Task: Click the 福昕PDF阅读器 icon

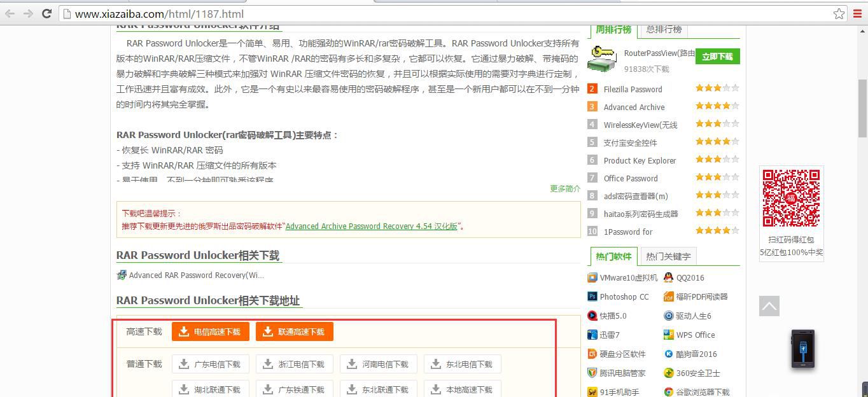Action: 668,296
